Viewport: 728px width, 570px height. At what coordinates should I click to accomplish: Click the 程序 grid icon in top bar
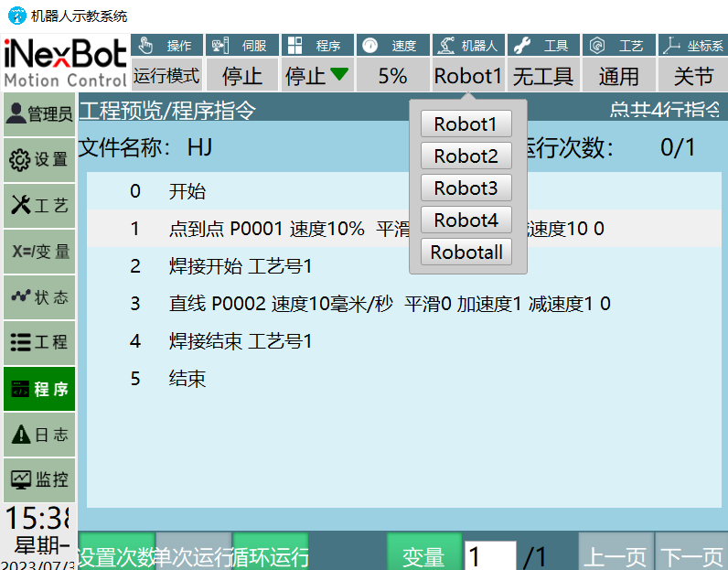(x=294, y=45)
